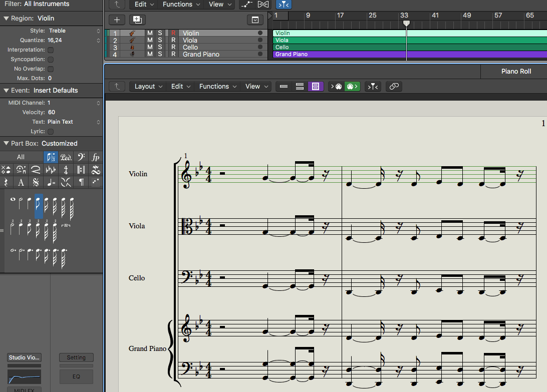Enable the Interpretation checkbox

pyautogui.click(x=51, y=50)
